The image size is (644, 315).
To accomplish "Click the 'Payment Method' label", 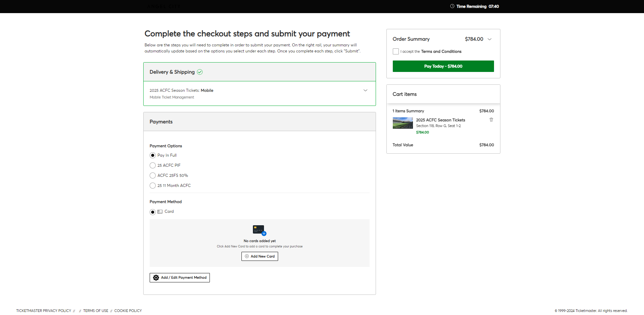I will pos(165,202).
